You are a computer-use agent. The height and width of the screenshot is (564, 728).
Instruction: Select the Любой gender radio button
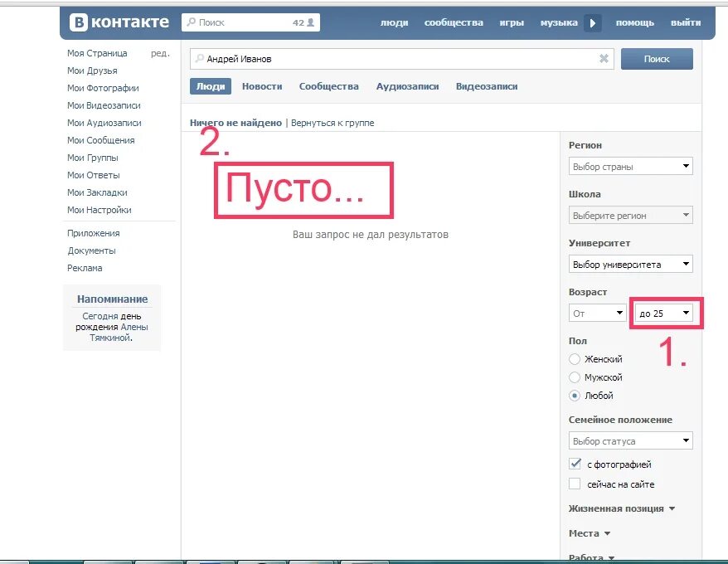pyautogui.click(x=575, y=396)
